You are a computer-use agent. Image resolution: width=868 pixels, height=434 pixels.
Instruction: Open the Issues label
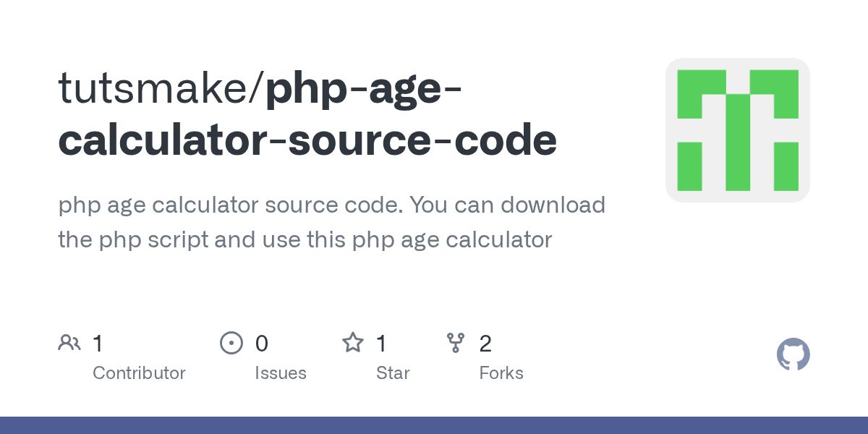click(x=281, y=373)
